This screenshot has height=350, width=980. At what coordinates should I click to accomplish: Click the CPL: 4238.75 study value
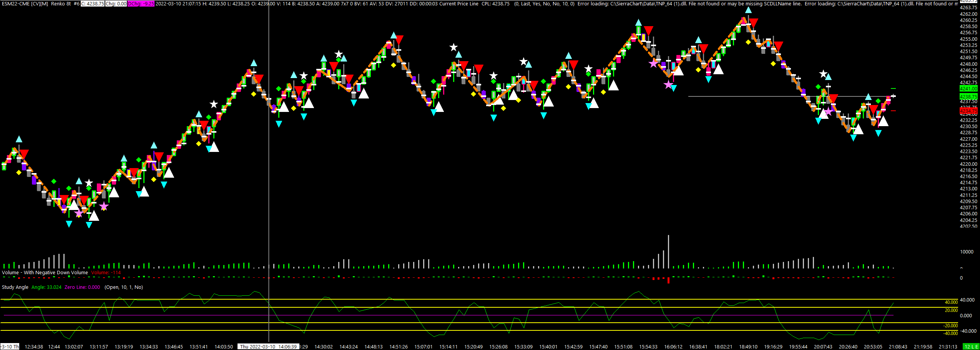(495, 4)
